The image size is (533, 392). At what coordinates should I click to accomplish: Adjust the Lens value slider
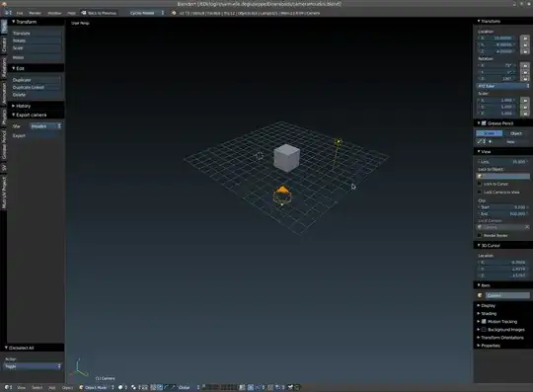pyautogui.click(x=503, y=162)
